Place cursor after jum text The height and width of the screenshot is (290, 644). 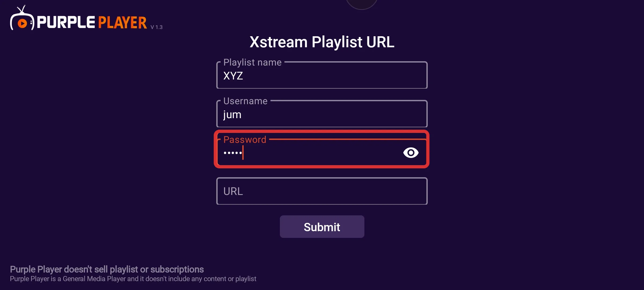pyautogui.click(x=242, y=115)
